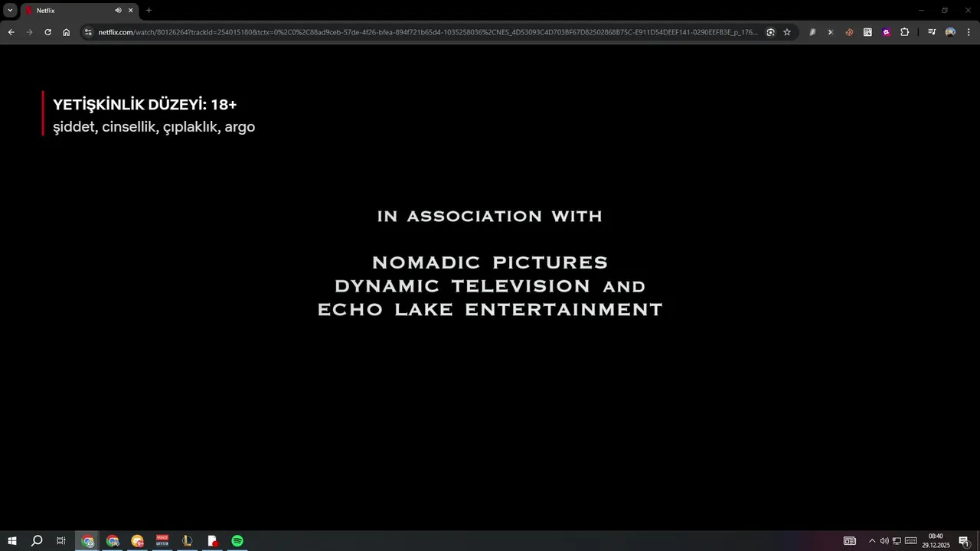
Task: Open the system volume control
Action: point(884,541)
